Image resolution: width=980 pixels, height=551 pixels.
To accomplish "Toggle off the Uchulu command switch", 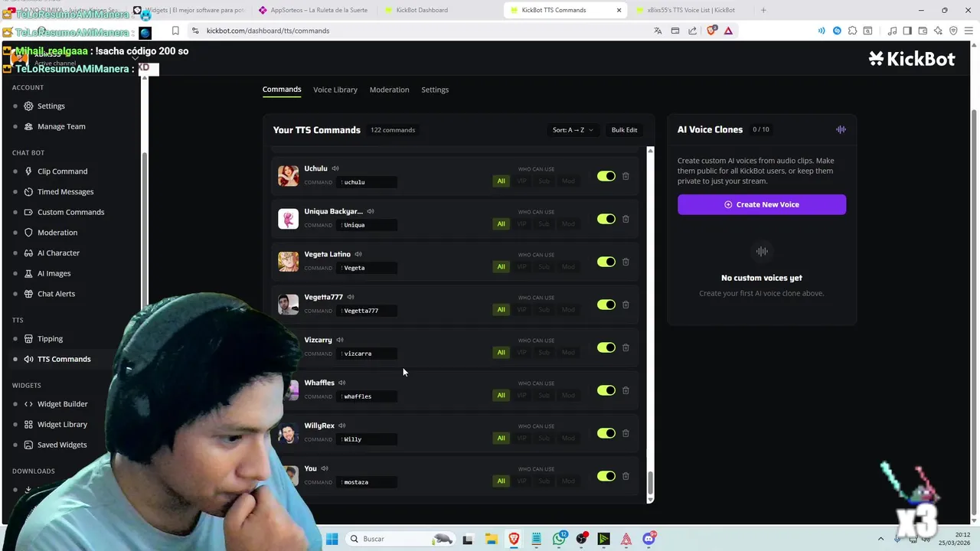I will click(606, 176).
